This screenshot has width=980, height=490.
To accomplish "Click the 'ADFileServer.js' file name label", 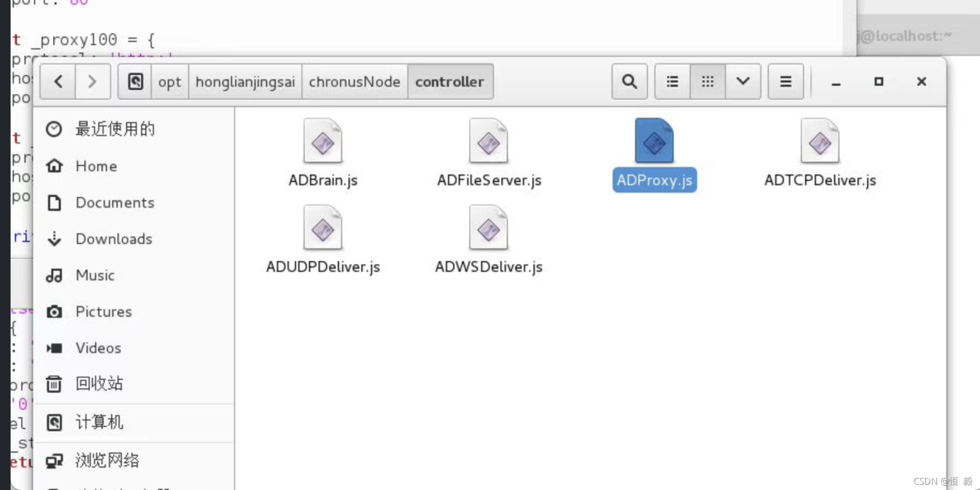I will 489,180.
